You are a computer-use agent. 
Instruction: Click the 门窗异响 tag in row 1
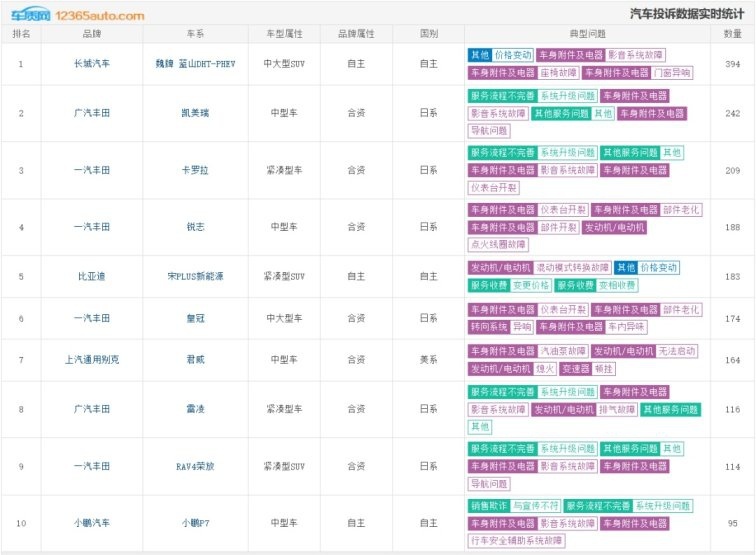tap(672, 73)
